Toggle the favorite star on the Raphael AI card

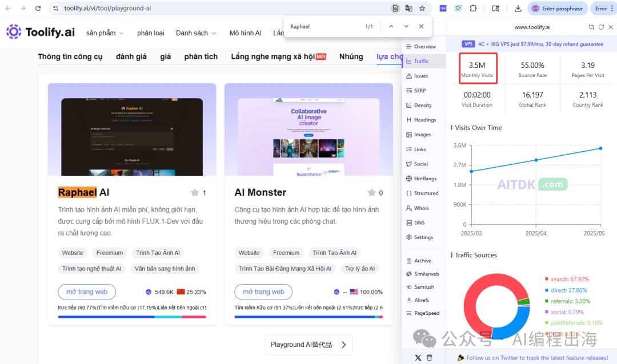(x=195, y=193)
